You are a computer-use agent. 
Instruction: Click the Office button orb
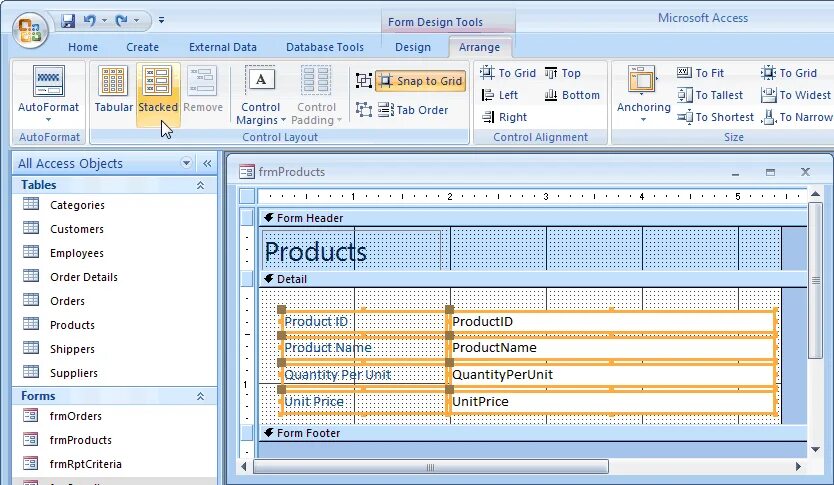(x=30, y=30)
